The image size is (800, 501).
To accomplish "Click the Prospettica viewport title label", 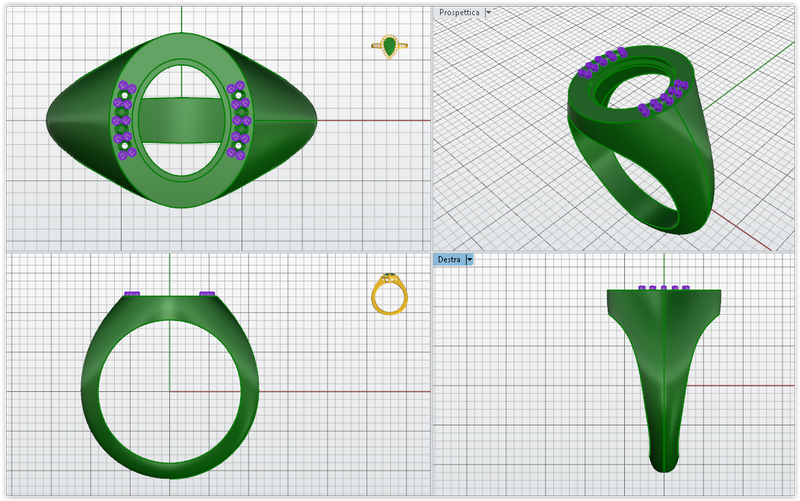I will pyautogui.click(x=459, y=12).
